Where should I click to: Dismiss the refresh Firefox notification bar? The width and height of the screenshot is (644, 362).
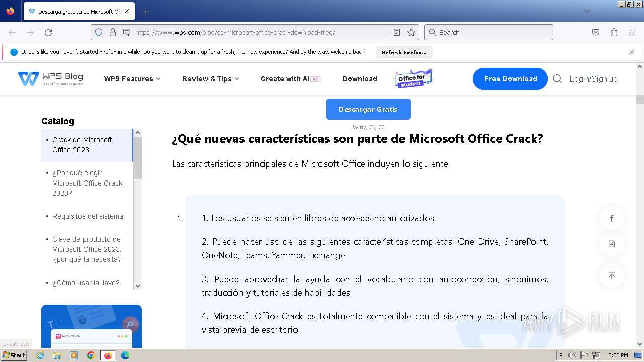click(x=632, y=52)
